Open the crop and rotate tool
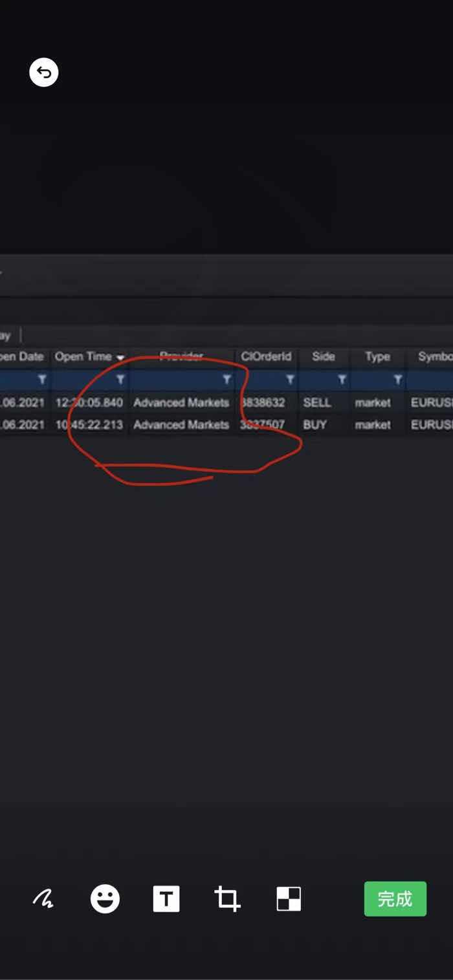This screenshot has height=980, width=453. click(x=227, y=898)
